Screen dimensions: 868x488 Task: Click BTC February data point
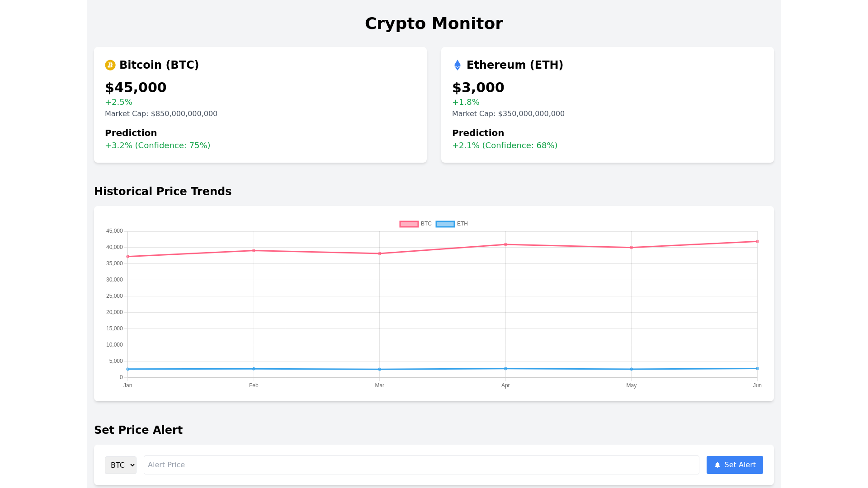click(x=254, y=250)
